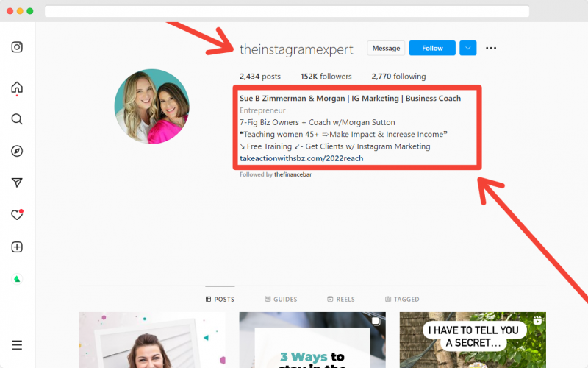Click the theinstagramexpert username heading
This screenshot has width=588, height=368.
point(296,49)
